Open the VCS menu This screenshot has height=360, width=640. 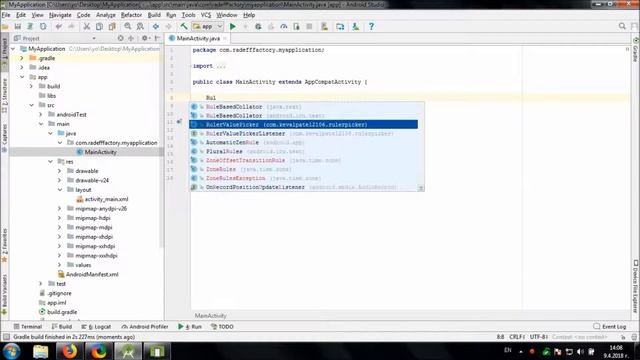tap(206, 15)
